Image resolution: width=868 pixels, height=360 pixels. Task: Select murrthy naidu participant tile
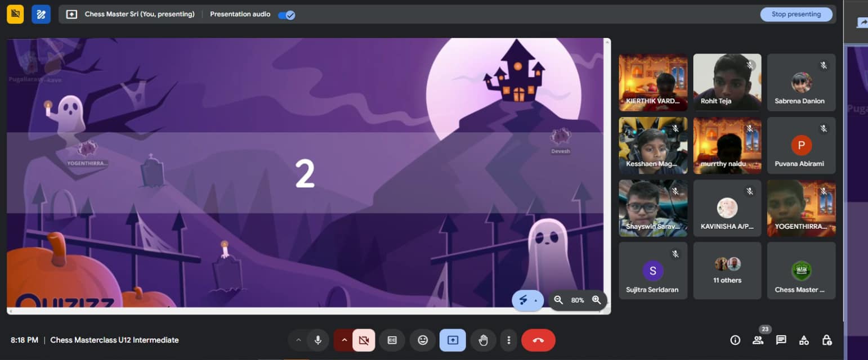coord(727,145)
